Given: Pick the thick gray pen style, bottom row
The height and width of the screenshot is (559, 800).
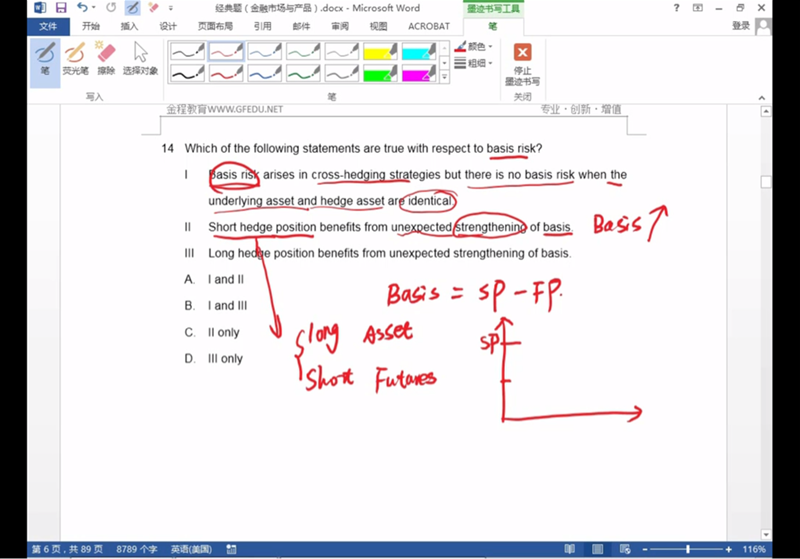Looking at the screenshot, I should [342, 73].
